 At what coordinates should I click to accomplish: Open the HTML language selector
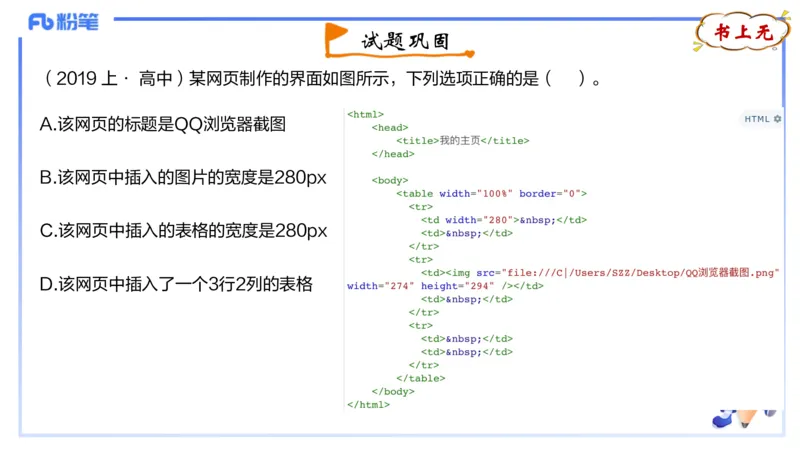coord(757,119)
